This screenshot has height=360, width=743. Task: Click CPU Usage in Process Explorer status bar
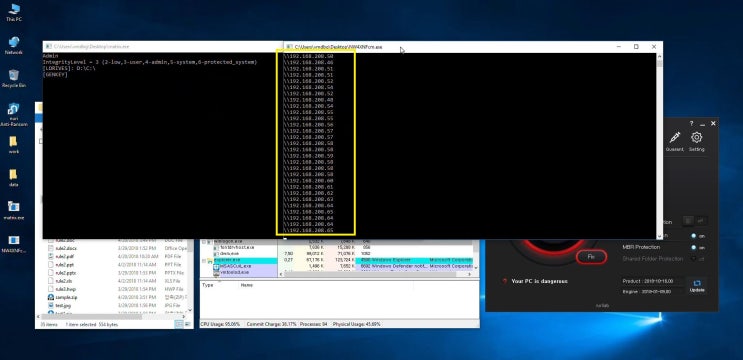click(x=220, y=324)
